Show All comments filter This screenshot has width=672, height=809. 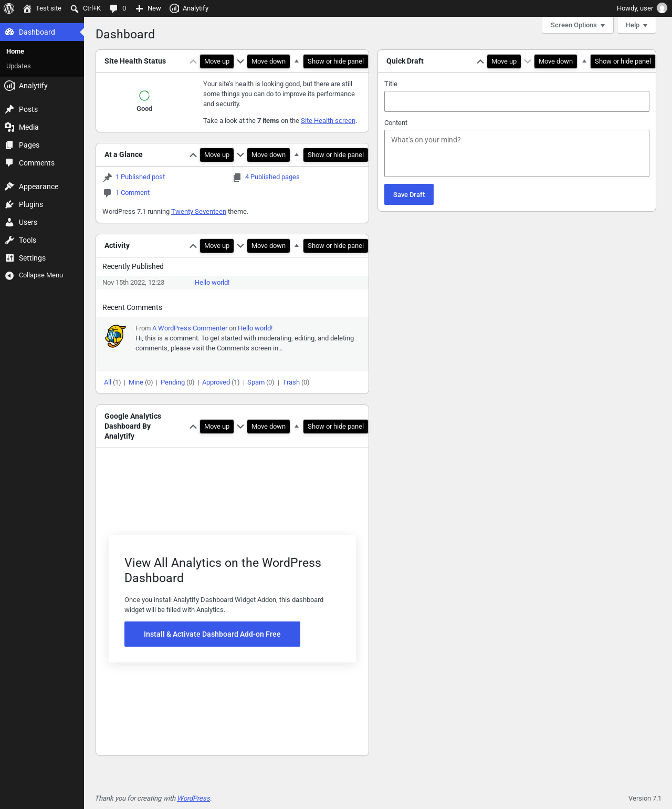pyautogui.click(x=108, y=382)
